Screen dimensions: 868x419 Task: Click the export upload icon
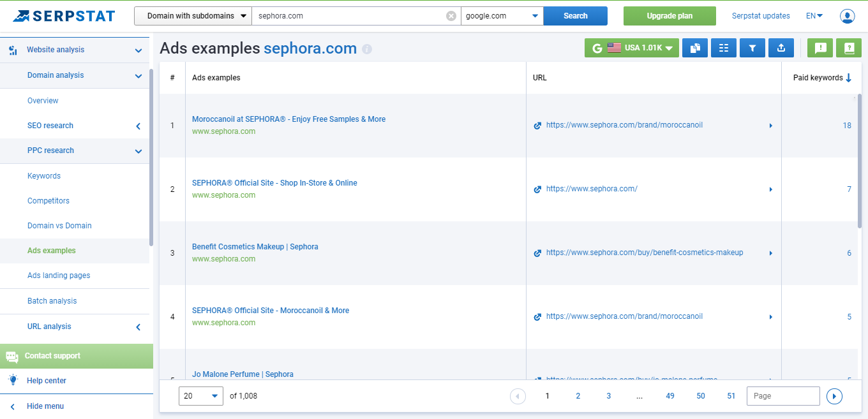pyautogui.click(x=781, y=48)
